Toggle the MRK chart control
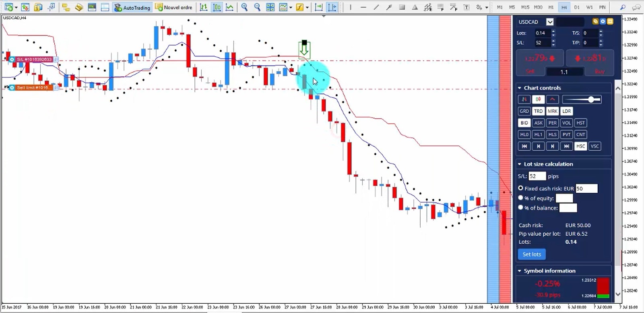The width and height of the screenshot is (644, 313). click(553, 111)
